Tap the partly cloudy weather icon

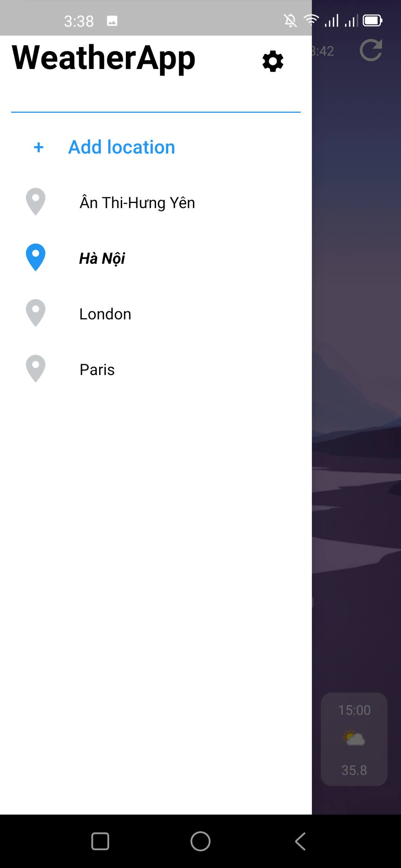[354, 738]
